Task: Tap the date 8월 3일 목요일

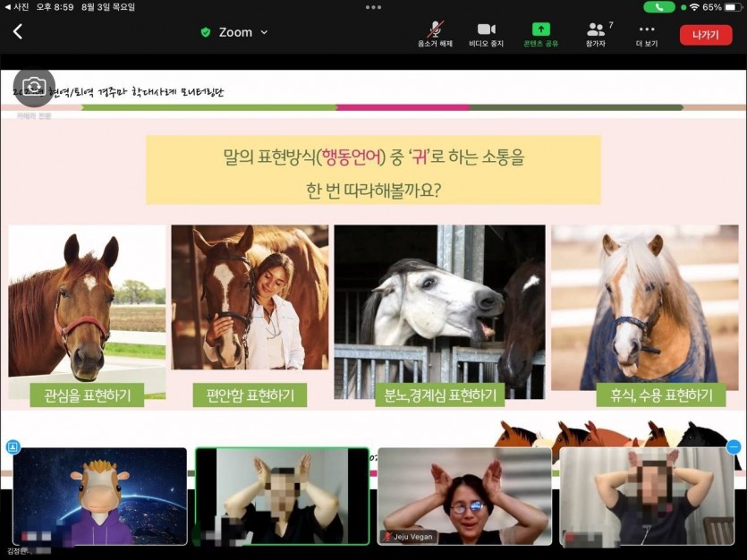Action: pyautogui.click(x=107, y=6)
